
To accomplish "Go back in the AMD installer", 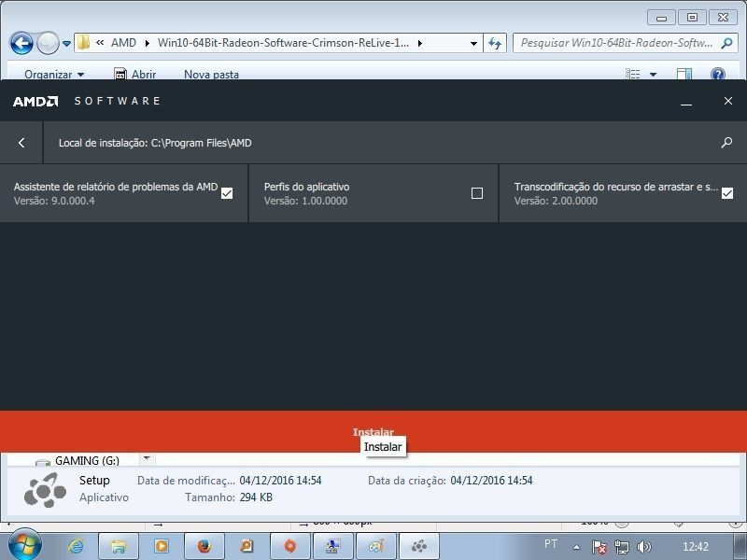I will [21, 143].
